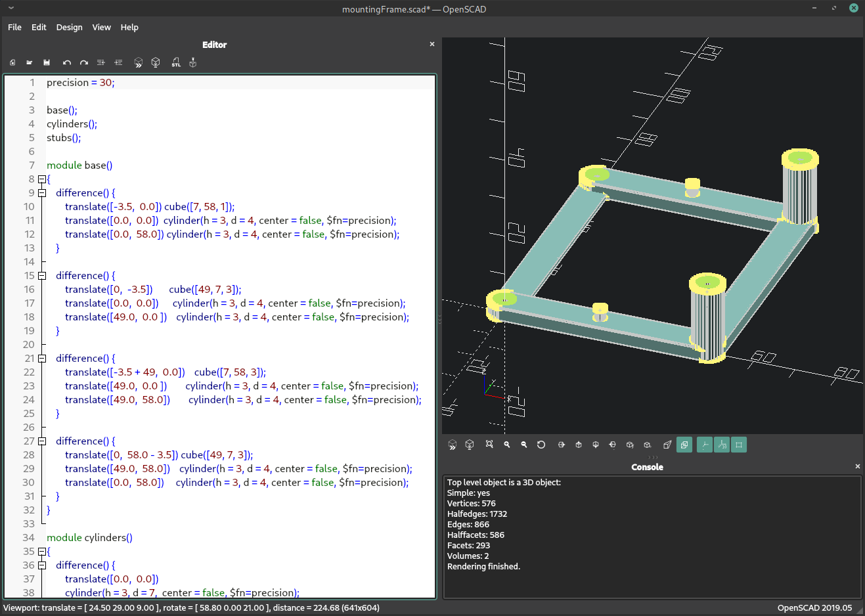Close the Editor panel
Screen dimensions: 865x616
point(432,44)
